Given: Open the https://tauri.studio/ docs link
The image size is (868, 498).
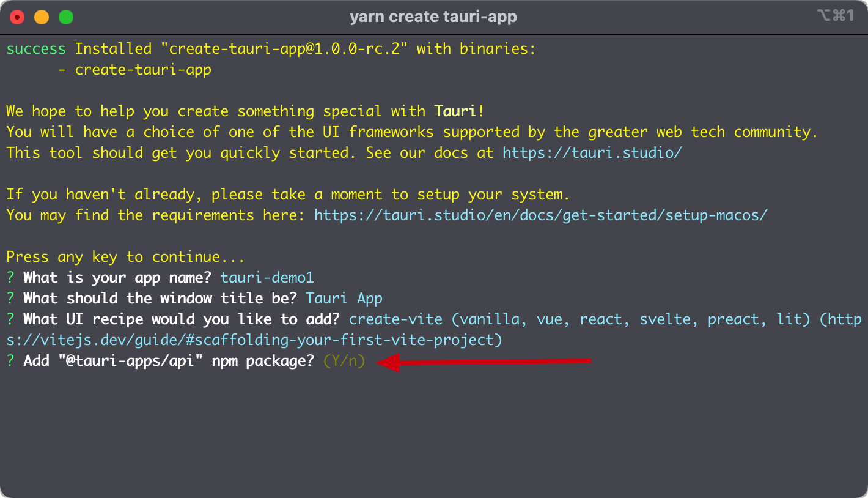Looking at the screenshot, I should click(592, 153).
